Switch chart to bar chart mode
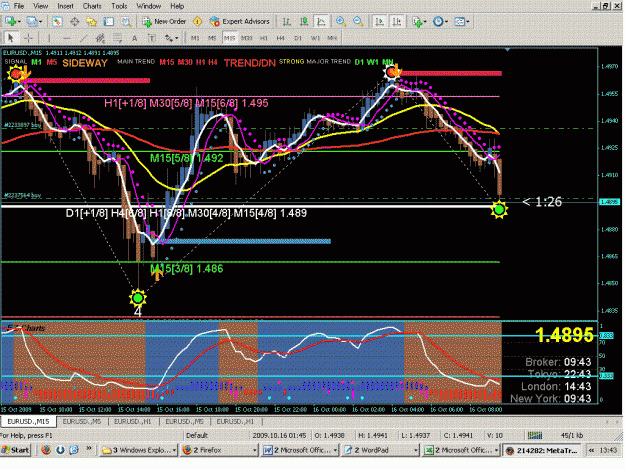Screen dimensions: 625x469 tap(286, 22)
